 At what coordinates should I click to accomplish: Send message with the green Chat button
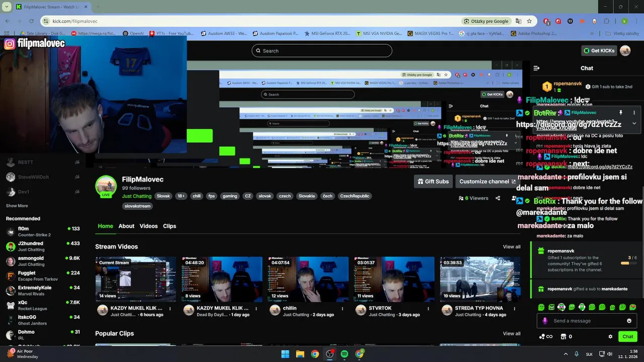click(x=627, y=336)
